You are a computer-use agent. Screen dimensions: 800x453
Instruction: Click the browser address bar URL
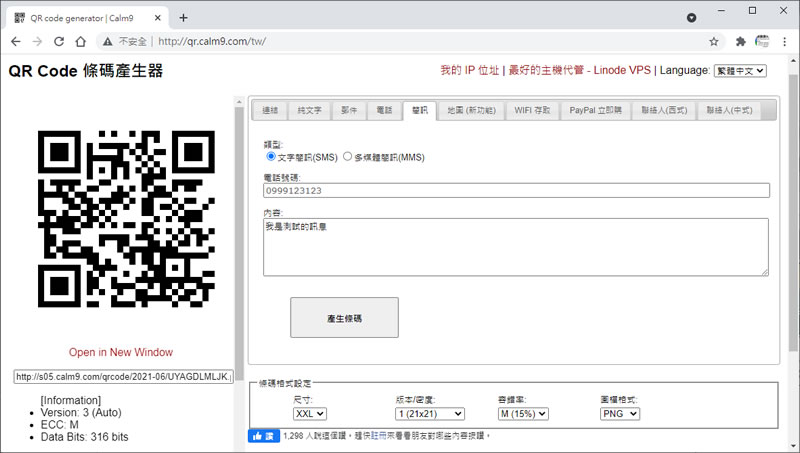212,42
